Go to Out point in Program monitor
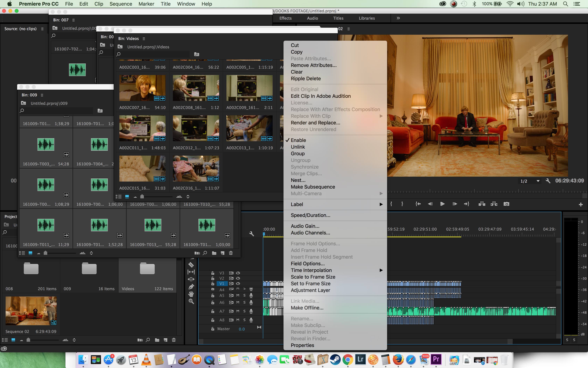 [467, 204]
